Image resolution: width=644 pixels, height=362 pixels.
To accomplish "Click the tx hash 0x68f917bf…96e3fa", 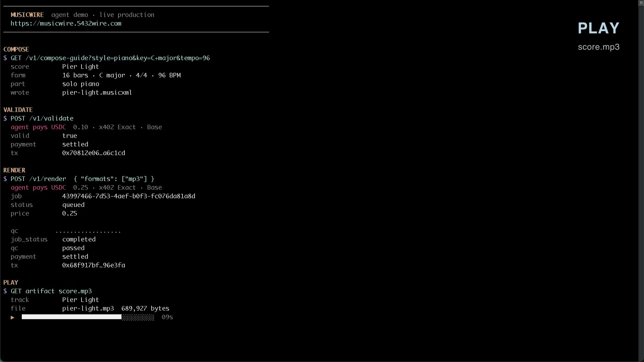I will tap(94, 265).
